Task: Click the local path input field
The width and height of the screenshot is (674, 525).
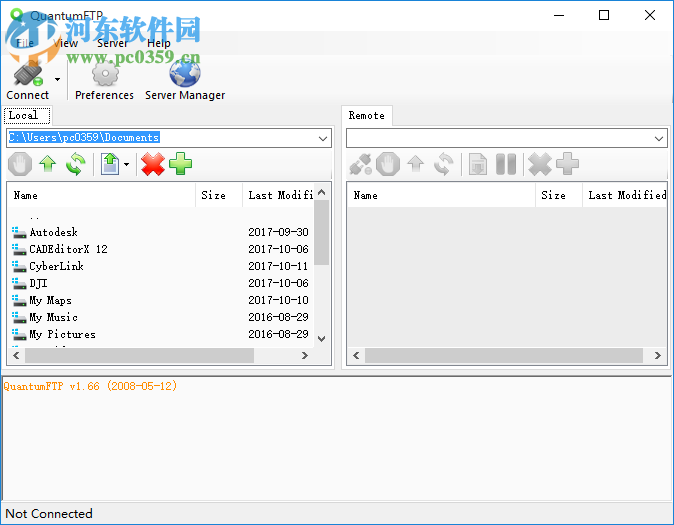Action: 161,138
